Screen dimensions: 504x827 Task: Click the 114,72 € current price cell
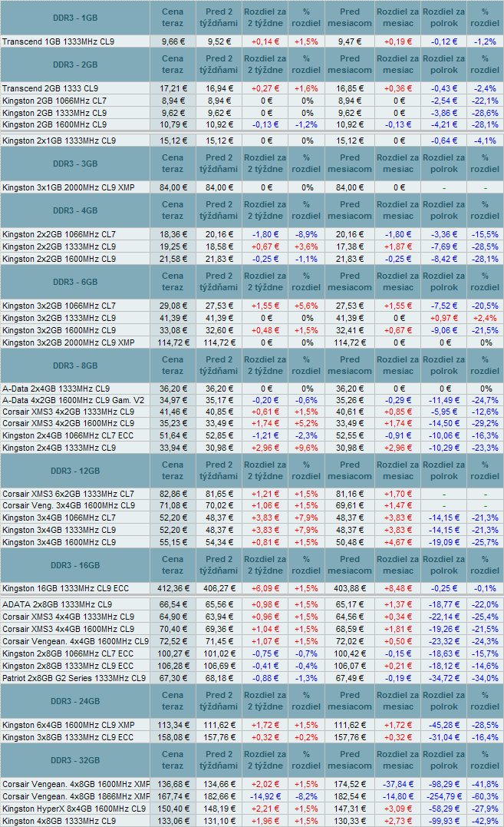[173, 342]
